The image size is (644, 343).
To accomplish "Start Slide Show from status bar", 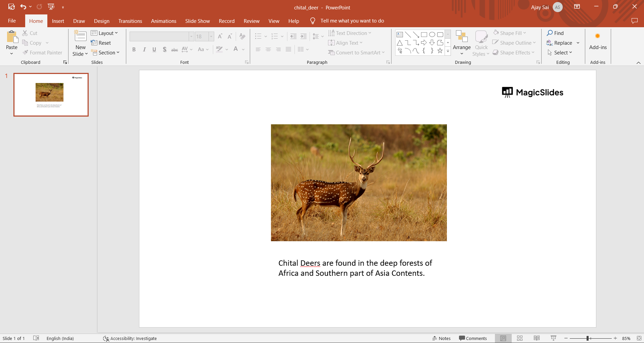I will coord(553,338).
